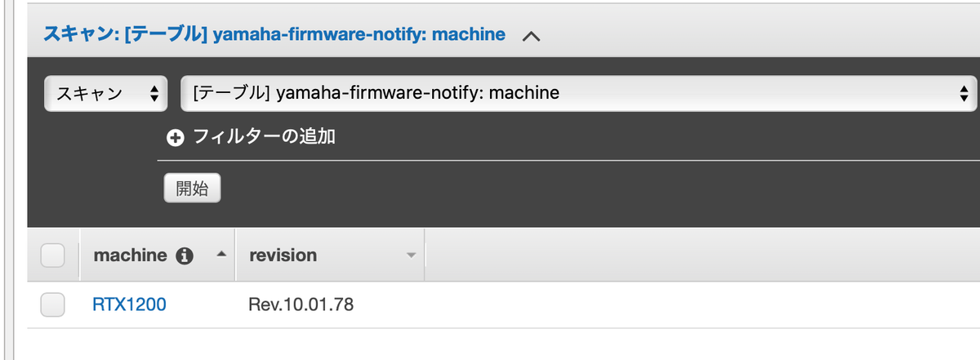This screenshot has height=360, width=980.
Task: Click the machine column info icon
Action: coord(185,256)
